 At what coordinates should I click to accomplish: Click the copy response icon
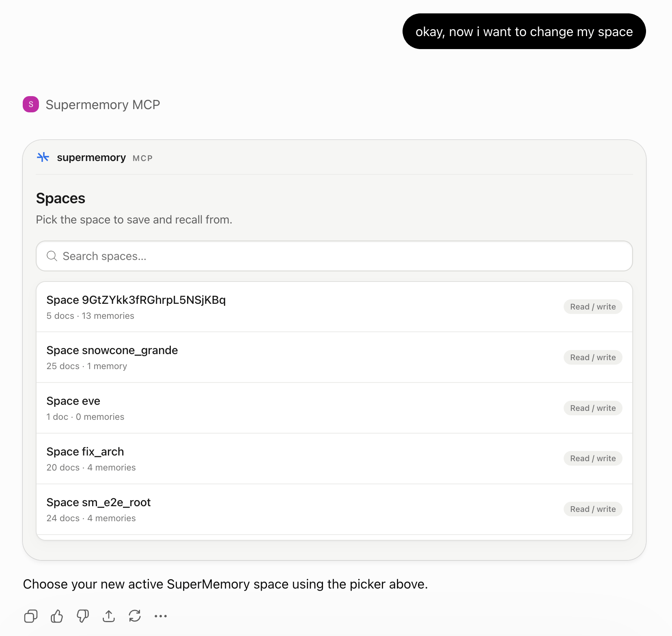pos(31,616)
